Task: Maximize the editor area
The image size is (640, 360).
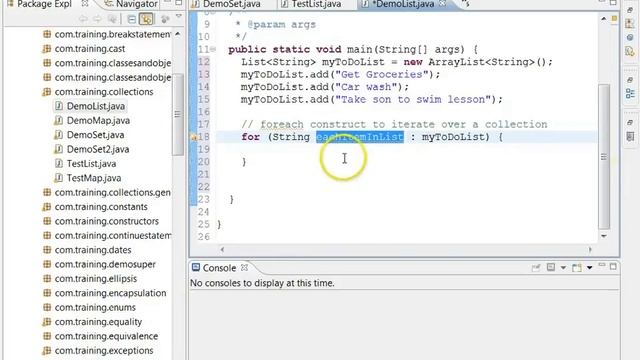Action: 613,3
